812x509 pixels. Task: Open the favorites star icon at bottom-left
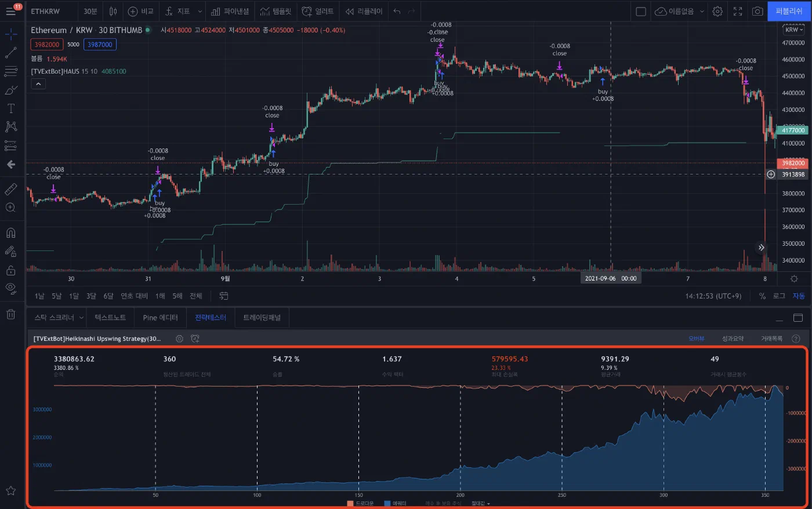pos(10,490)
